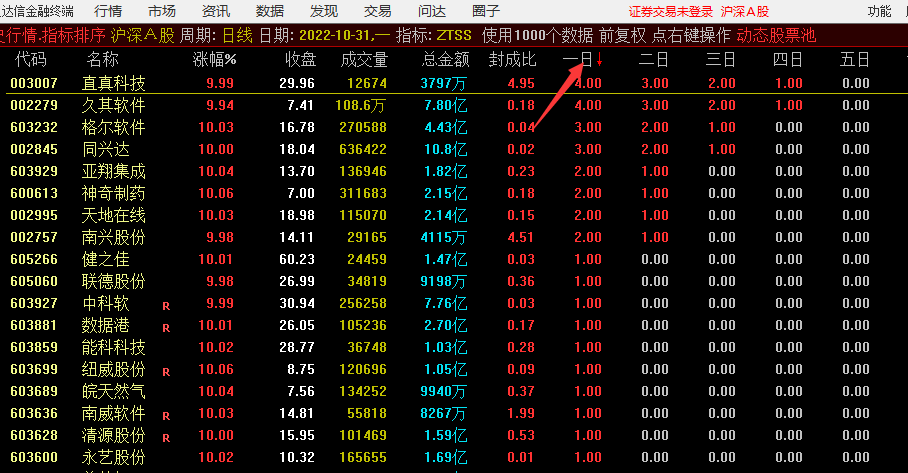Sort by 封成比 column header
Image resolution: width=908 pixels, height=473 pixels.
click(x=512, y=59)
